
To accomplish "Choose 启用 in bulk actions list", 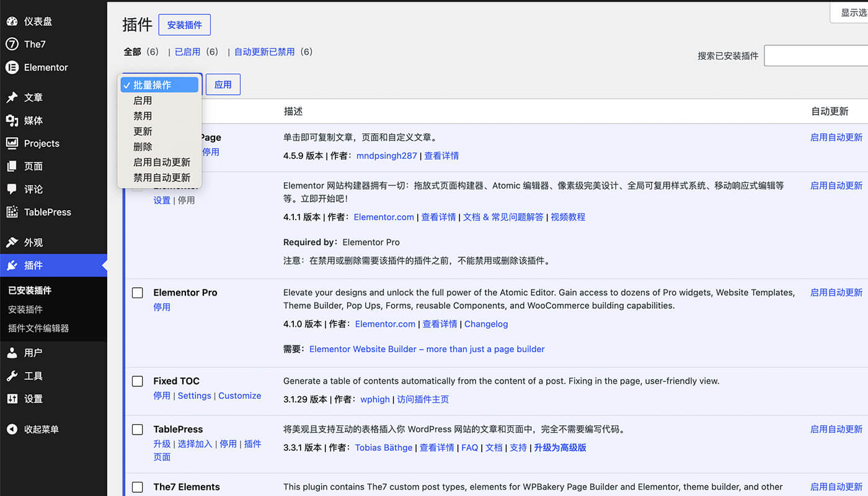I will [159, 100].
